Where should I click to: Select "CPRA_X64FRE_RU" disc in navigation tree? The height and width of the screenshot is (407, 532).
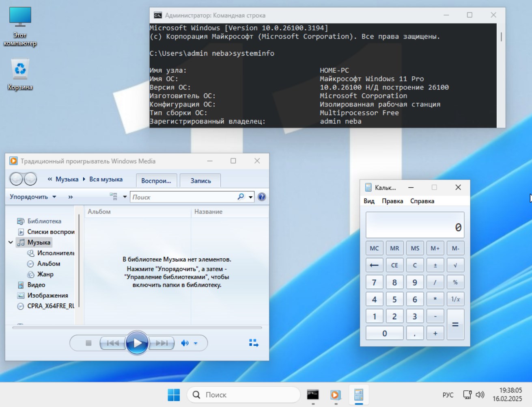[x=46, y=306]
